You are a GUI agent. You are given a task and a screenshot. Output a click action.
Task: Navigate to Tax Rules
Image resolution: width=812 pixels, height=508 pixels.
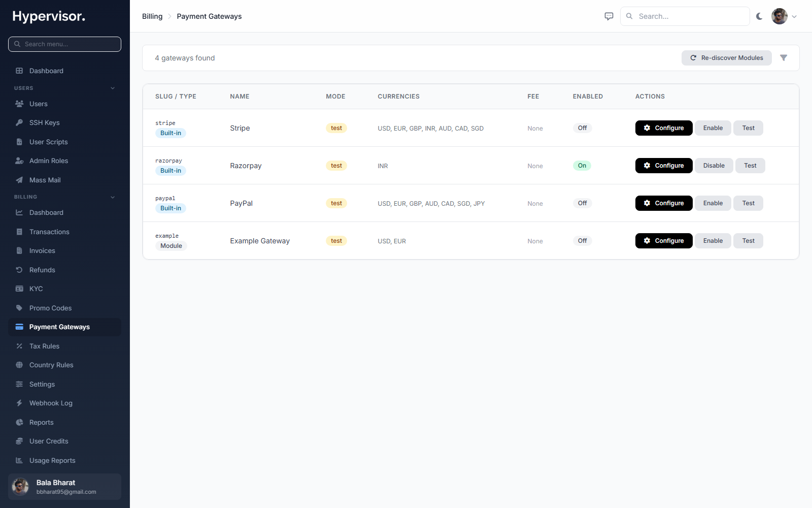[64, 346]
